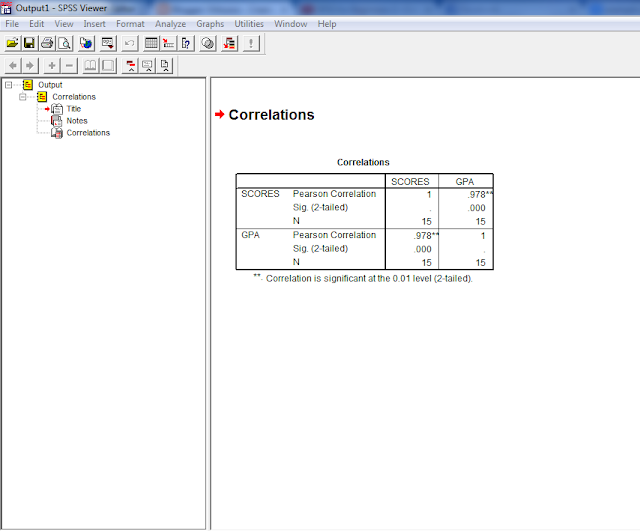Open the Utilities menu
640x531 pixels.
click(x=249, y=24)
